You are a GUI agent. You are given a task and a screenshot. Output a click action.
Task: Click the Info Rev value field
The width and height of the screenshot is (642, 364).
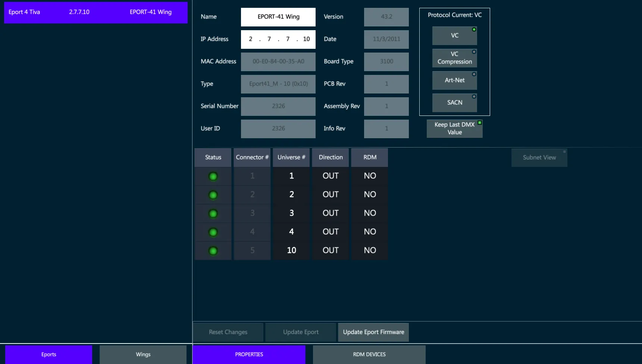point(386,129)
